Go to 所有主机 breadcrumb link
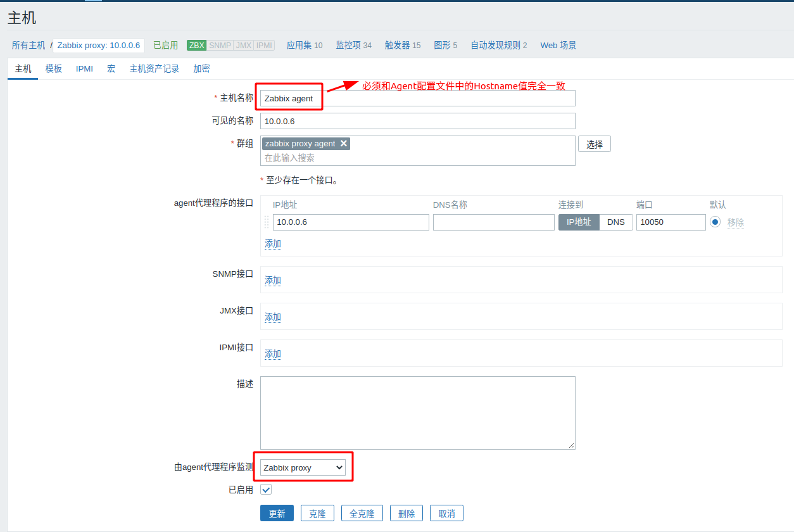The width and height of the screenshot is (794, 532). pos(28,46)
